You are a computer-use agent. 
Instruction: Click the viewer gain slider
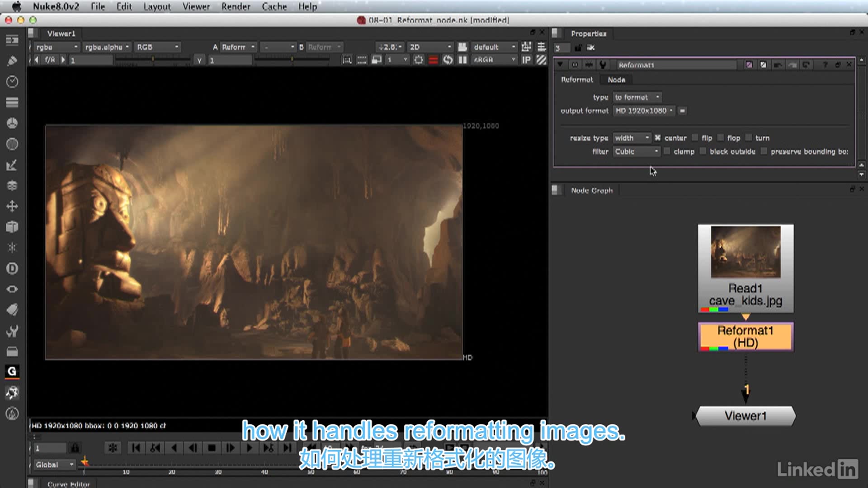point(153,60)
